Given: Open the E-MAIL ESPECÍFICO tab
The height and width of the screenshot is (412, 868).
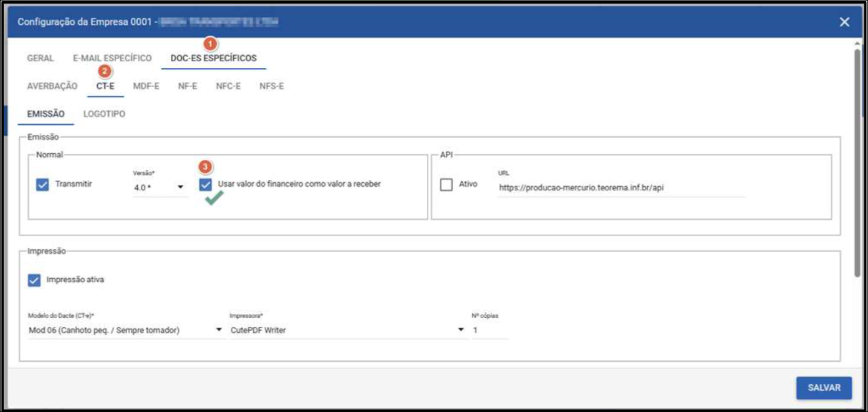Looking at the screenshot, I should (112, 58).
